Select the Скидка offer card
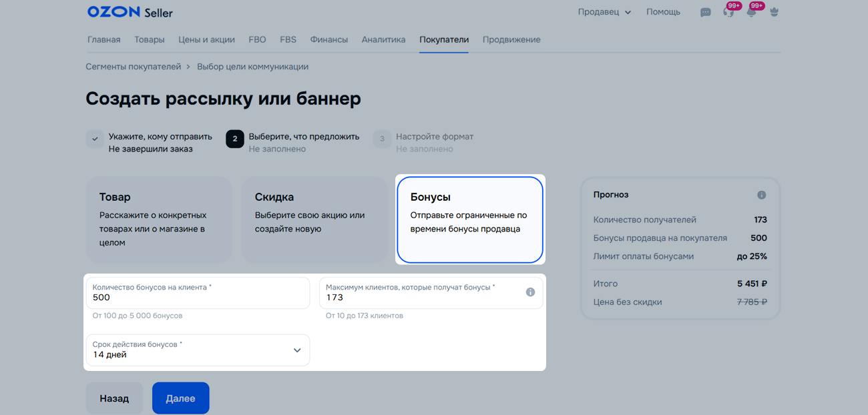The height and width of the screenshot is (415, 868). point(314,219)
